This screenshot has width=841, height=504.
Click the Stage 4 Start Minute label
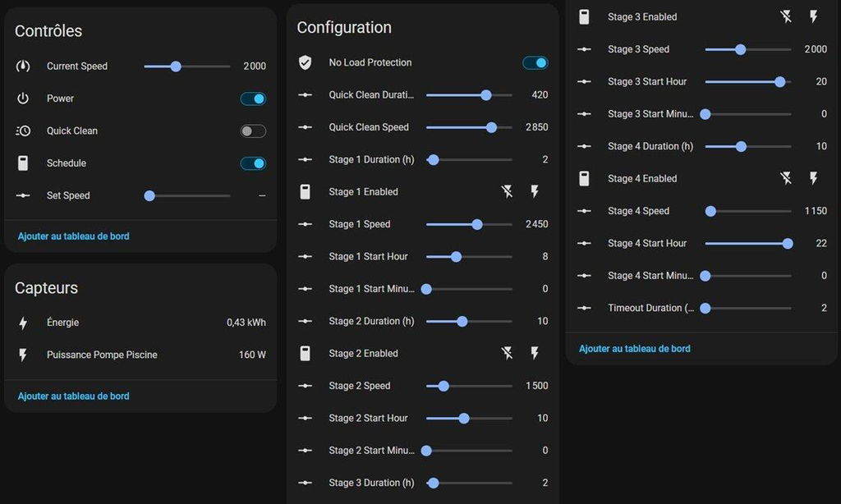click(650, 276)
